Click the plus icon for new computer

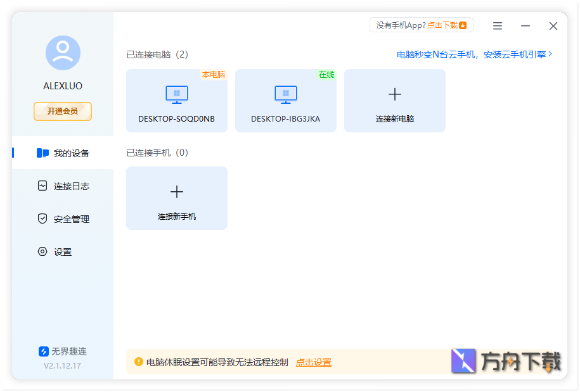point(395,94)
